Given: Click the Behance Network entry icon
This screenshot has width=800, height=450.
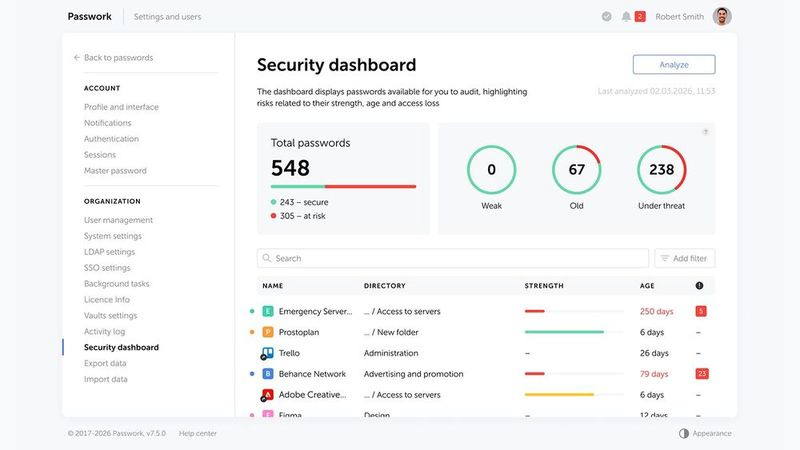Looking at the screenshot, I should click(267, 374).
